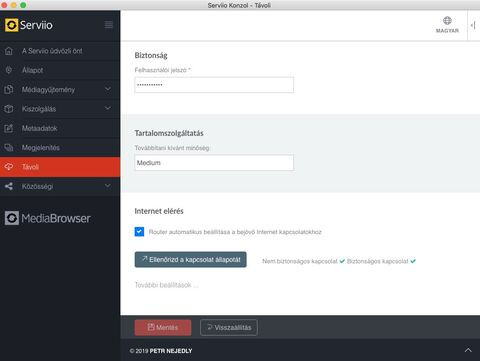
Task: Select the Távoli menu item
Action: tap(60, 167)
